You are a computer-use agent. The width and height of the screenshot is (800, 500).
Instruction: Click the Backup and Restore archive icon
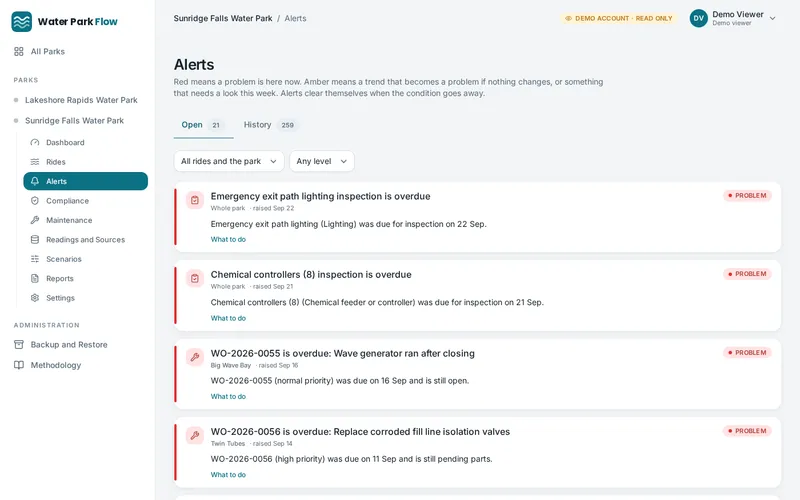19,344
